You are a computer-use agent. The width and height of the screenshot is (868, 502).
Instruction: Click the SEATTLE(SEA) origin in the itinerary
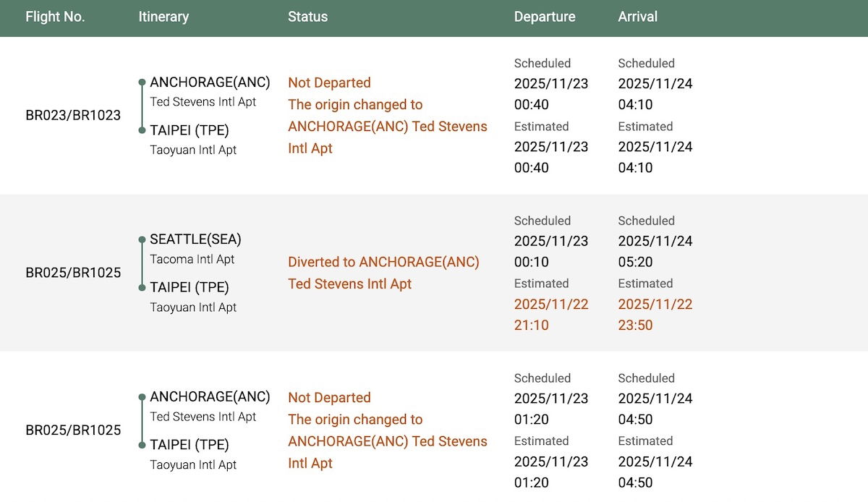pos(195,239)
